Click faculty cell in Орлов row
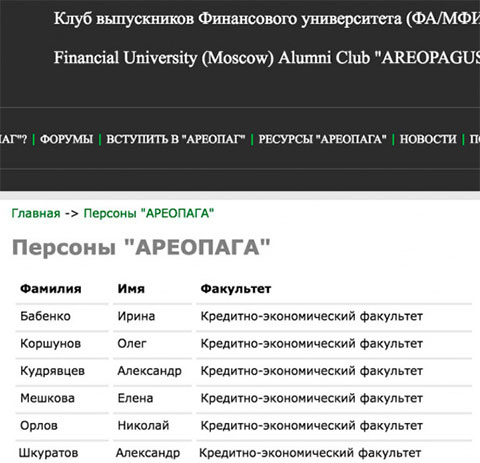Viewport: 480px width, 463px height. [312, 425]
